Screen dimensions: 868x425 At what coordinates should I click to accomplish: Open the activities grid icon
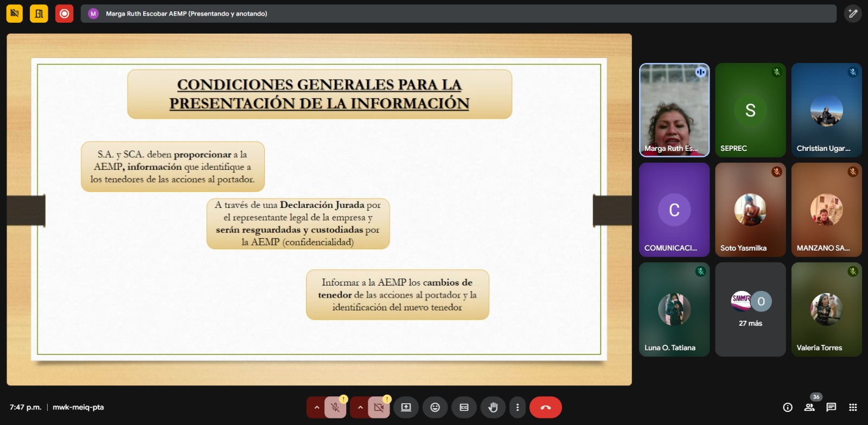[853, 407]
